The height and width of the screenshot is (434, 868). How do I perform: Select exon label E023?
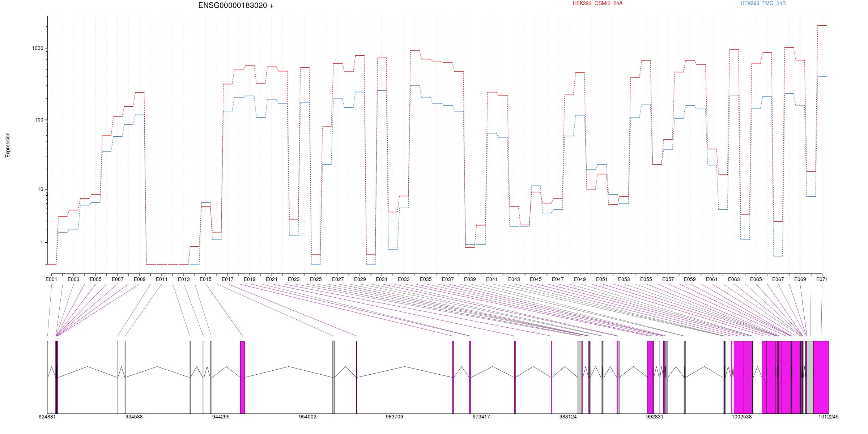(294, 279)
